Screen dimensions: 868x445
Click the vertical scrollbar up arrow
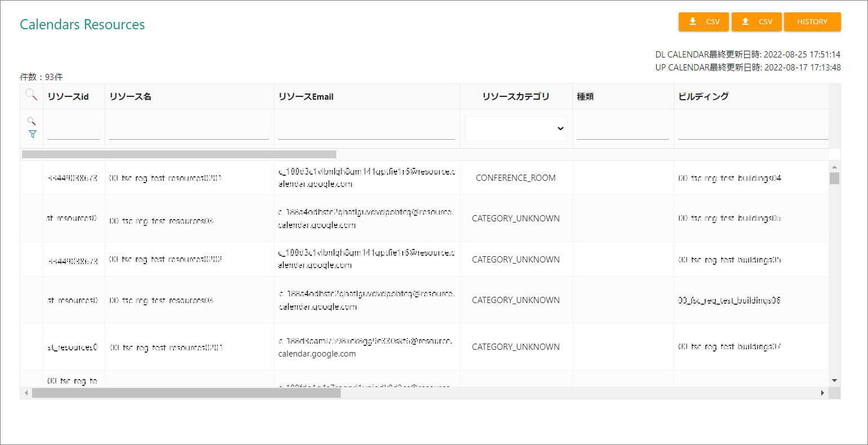pos(835,167)
